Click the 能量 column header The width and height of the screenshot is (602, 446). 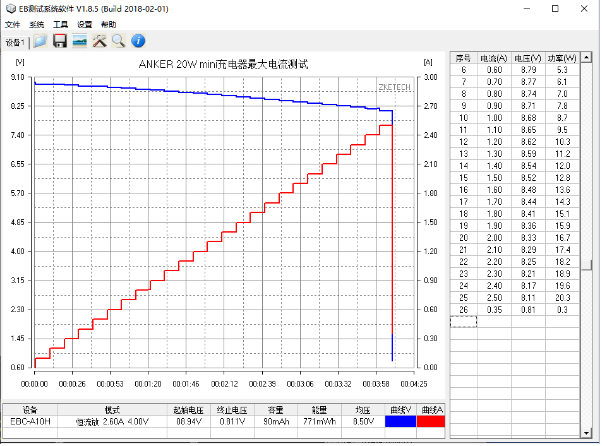pos(319,410)
